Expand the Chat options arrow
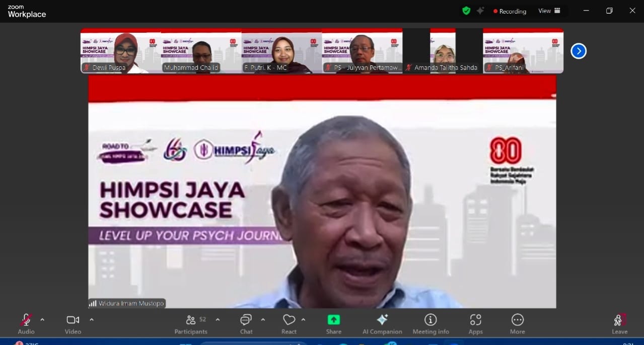Viewport: 644px width, 345px height. tap(263, 319)
